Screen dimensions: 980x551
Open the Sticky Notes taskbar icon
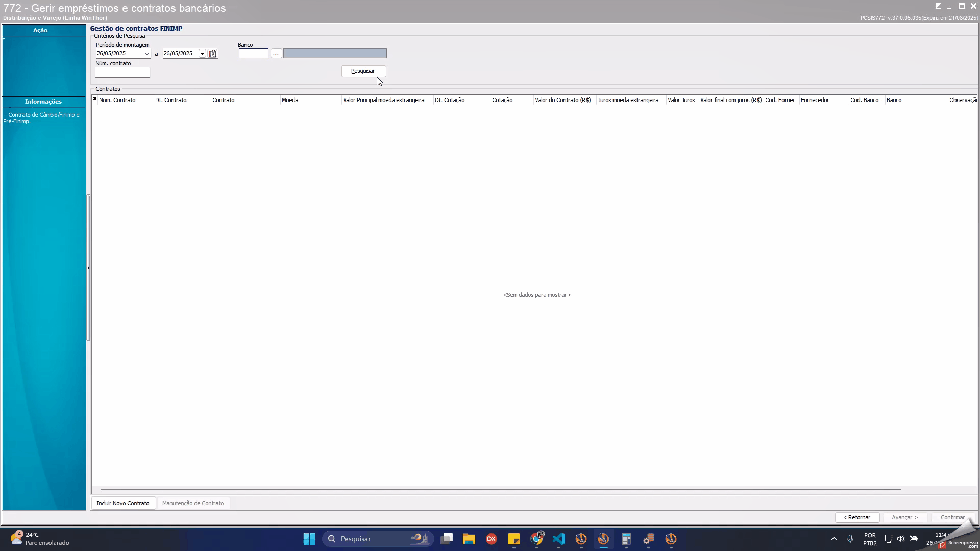[x=513, y=539]
